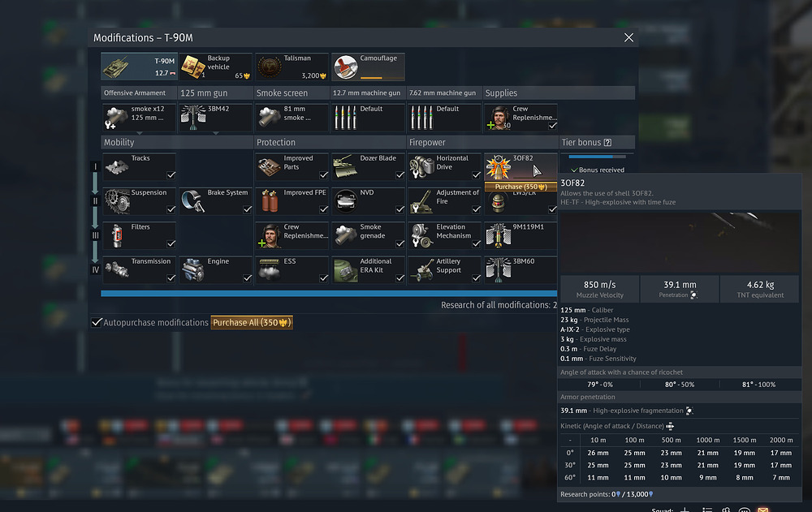The width and height of the screenshot is (812, 512).
Task: Toggle the Autopurchase modifications checkbox
Action: click(x=97, y=323)
